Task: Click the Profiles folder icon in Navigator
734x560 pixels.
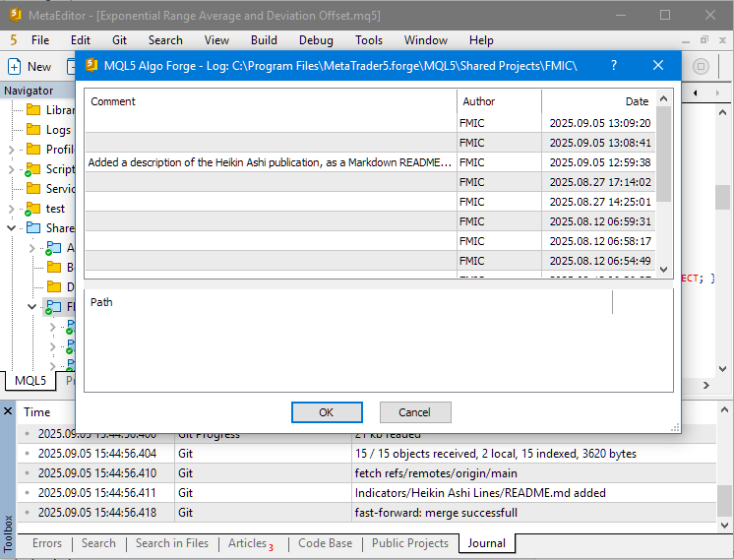Action: click(x=32, y=150)
